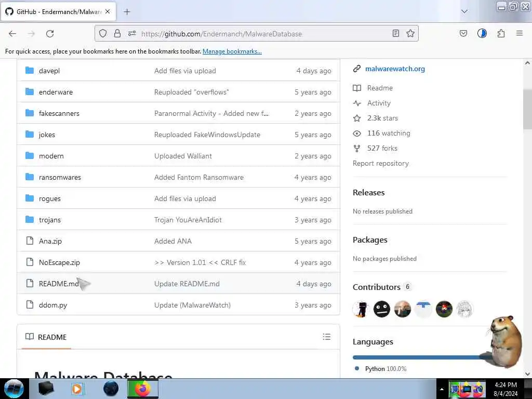Click the file icon beside ddom.py

[30, 304]
